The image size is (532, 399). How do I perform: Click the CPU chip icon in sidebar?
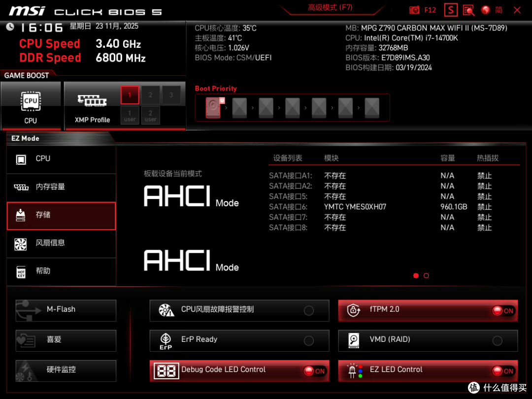21,159
